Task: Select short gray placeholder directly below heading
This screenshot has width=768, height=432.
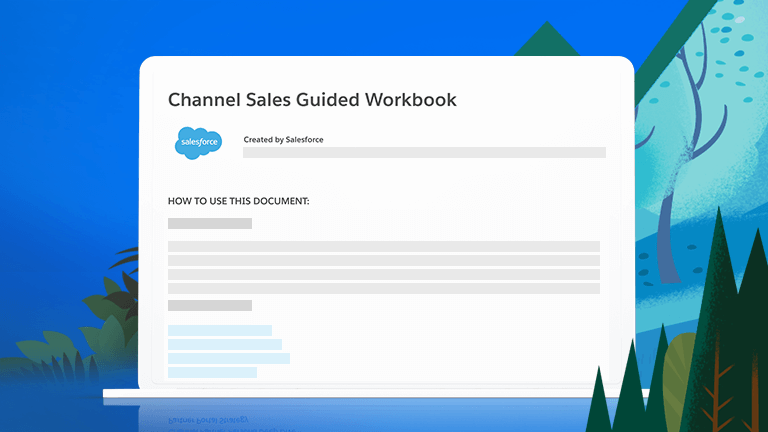Action: 210,224
